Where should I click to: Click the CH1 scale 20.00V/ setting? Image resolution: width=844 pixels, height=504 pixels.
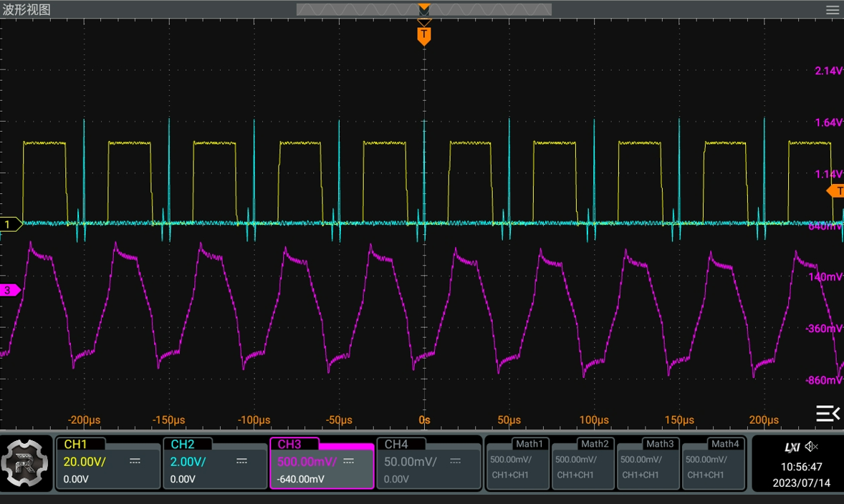pyautogui.click(x=86, y=462)
